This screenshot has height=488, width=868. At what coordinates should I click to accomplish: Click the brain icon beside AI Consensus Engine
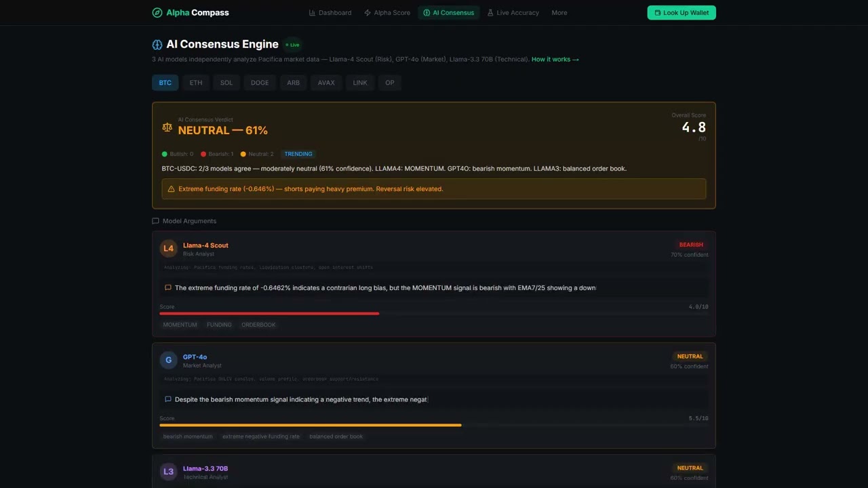click(157, 44)
